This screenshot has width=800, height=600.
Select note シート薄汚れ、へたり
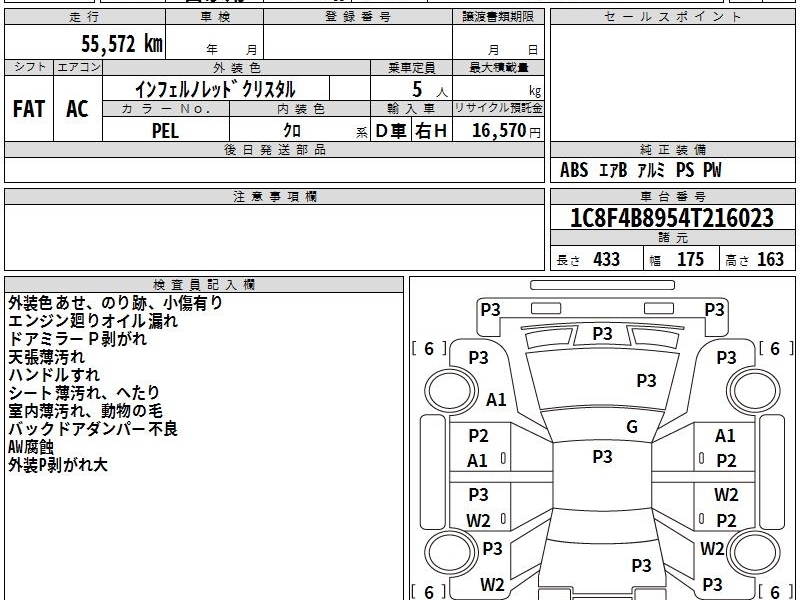[x=85, y=393]
